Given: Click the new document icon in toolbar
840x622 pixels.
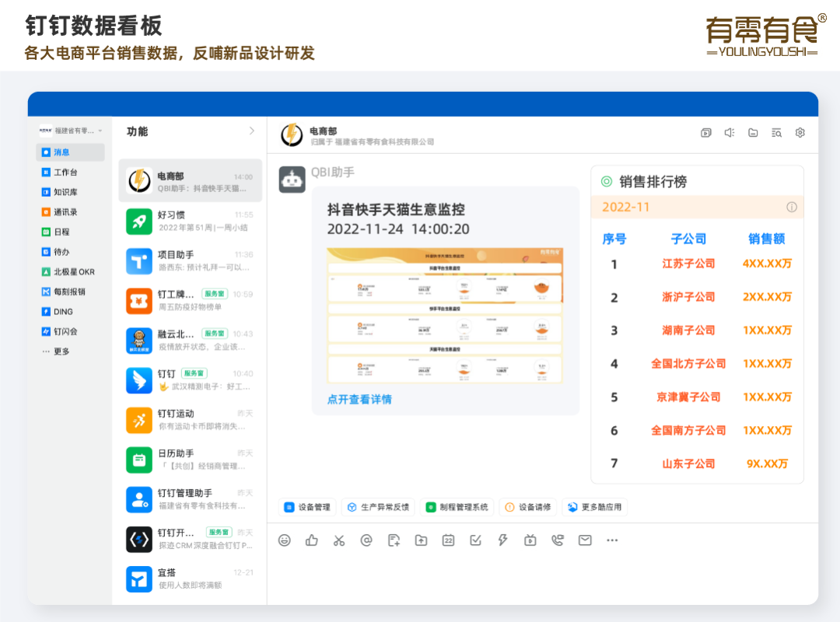Looking at the screenshot, I should click(394, 540).
